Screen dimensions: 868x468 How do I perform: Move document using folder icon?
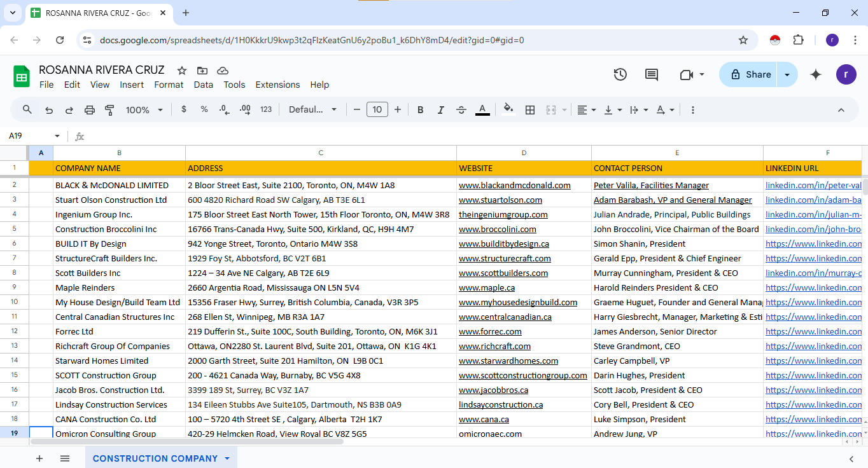(x=202, y=71)
